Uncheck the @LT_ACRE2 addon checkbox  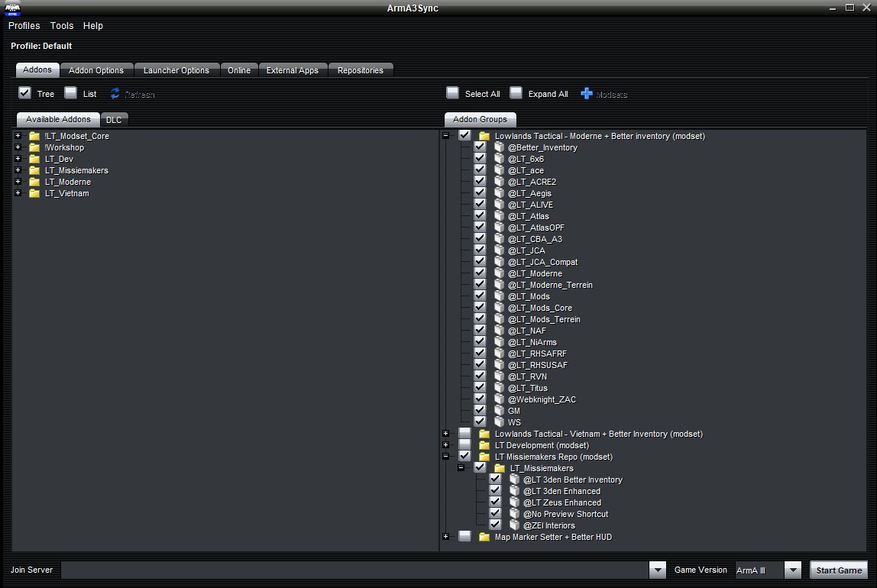480,180
